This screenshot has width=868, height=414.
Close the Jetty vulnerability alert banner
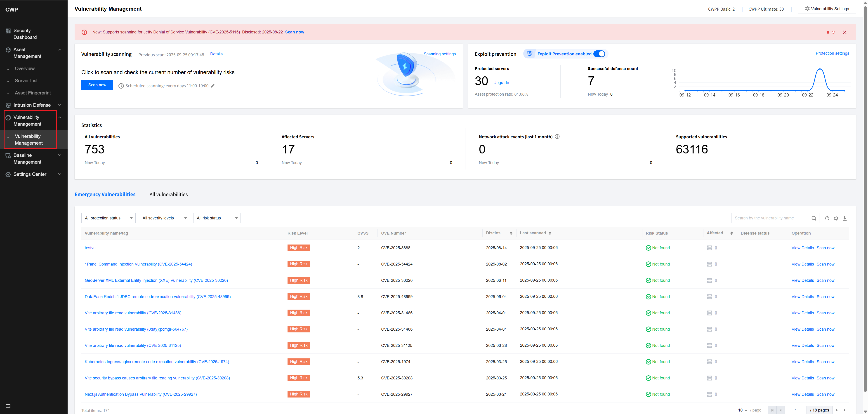point(844,32)
